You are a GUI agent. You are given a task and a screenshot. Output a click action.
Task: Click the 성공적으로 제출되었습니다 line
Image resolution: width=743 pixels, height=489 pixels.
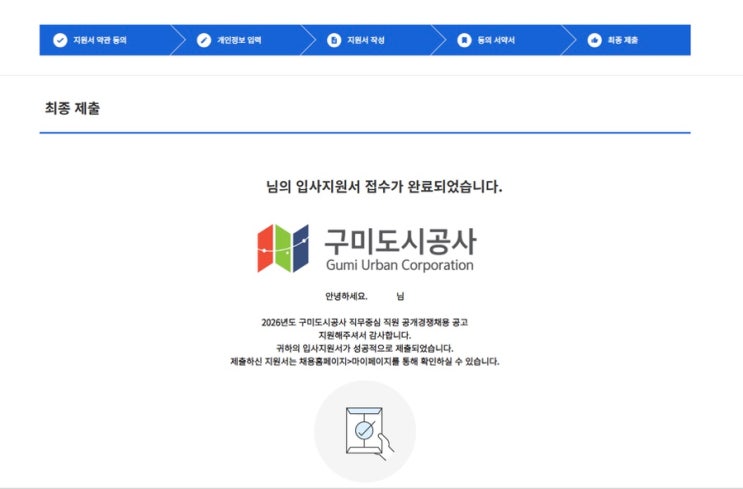(x=364, y=348)
